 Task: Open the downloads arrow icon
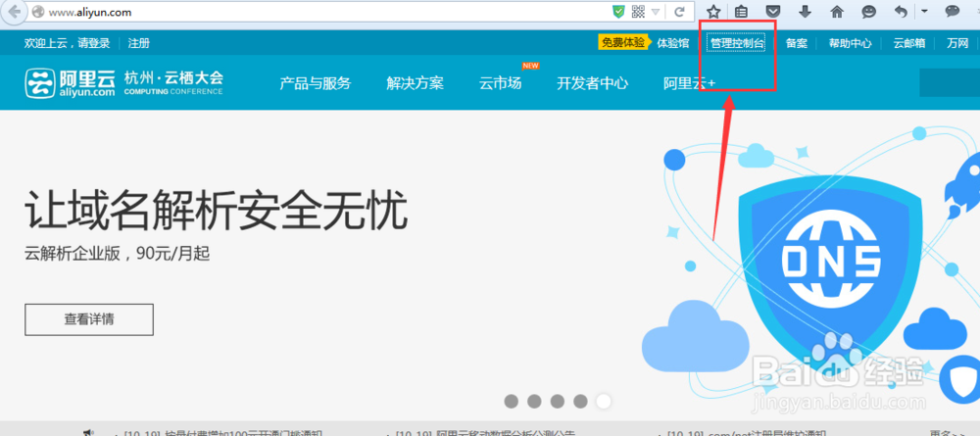[805, 11]
